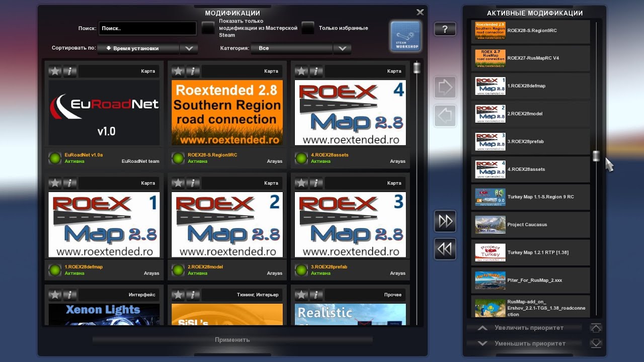Toggle active indicator of 3.ROEX28prefab
Viewport: 644px width, 362px height.
(x=301, y=270)
